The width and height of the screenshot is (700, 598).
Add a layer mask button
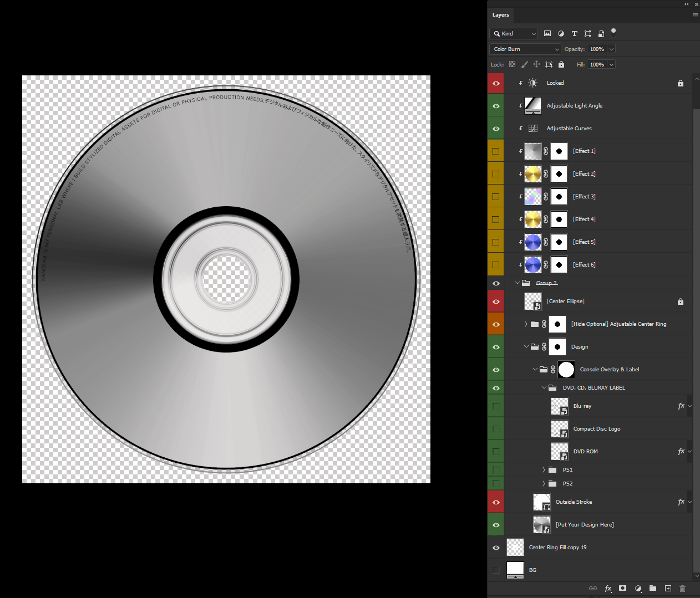(x=623, y=588)
